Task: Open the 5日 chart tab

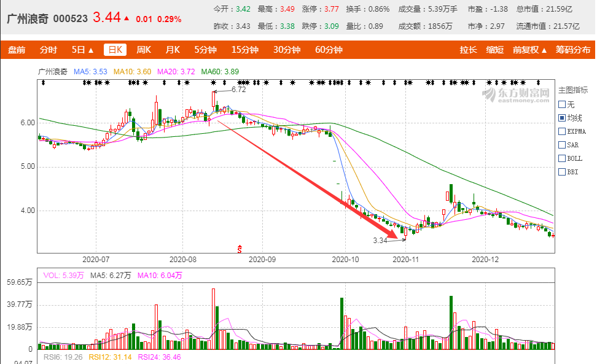Action: 78,50
